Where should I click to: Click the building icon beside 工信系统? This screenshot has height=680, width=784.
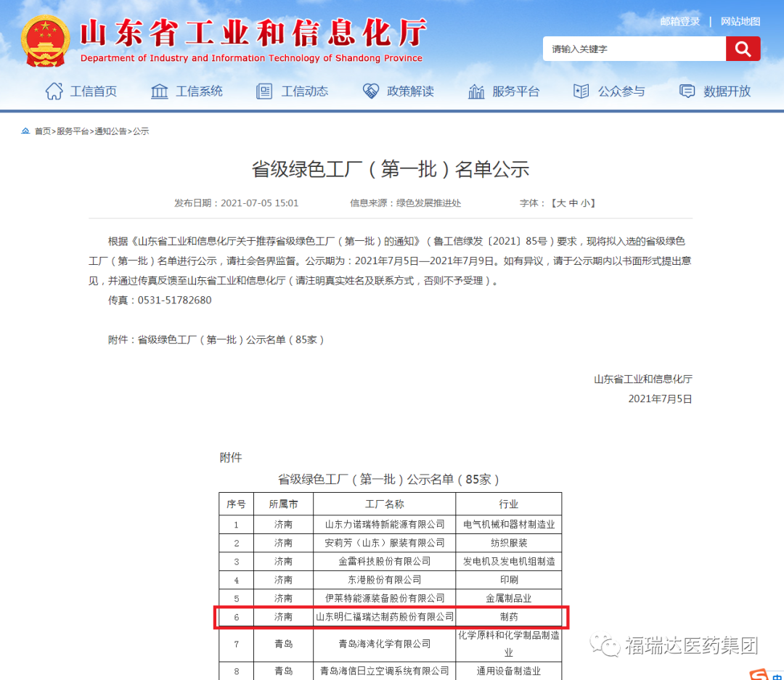(x=160, y=91)
